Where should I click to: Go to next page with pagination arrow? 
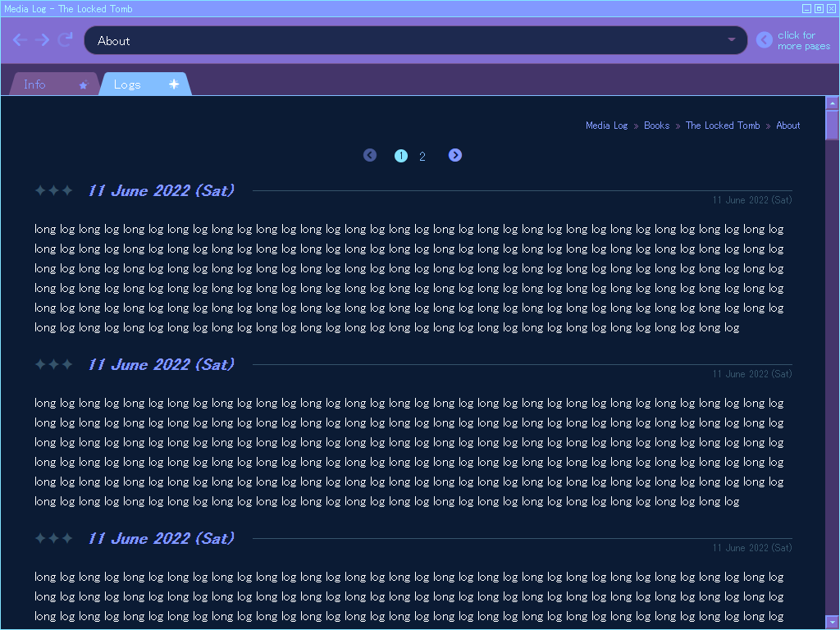454,155
